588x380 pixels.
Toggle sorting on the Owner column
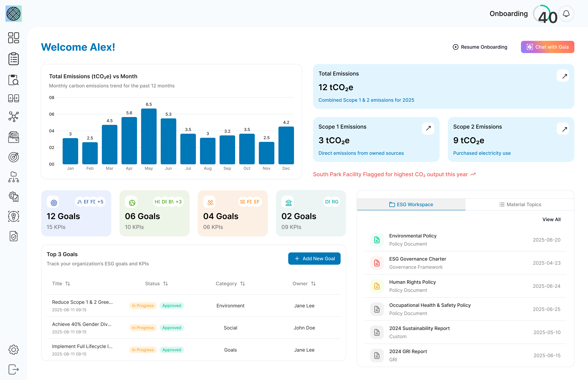pos(314,284)
